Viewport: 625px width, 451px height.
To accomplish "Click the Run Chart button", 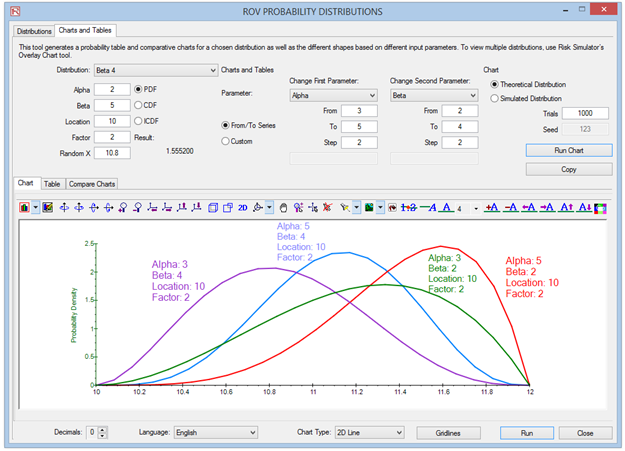I will coord(569,150).
